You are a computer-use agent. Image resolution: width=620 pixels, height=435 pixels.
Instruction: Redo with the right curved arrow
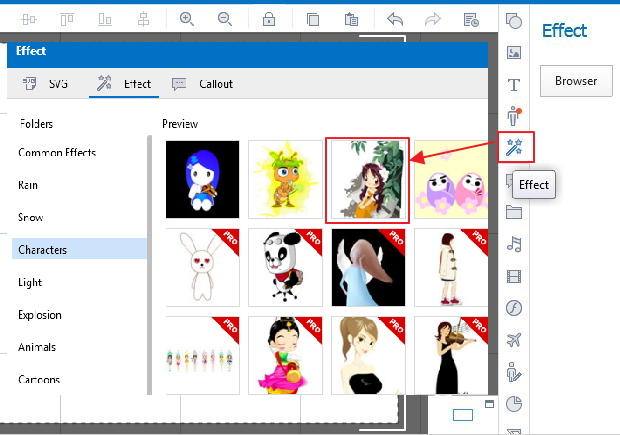[433, 19]
